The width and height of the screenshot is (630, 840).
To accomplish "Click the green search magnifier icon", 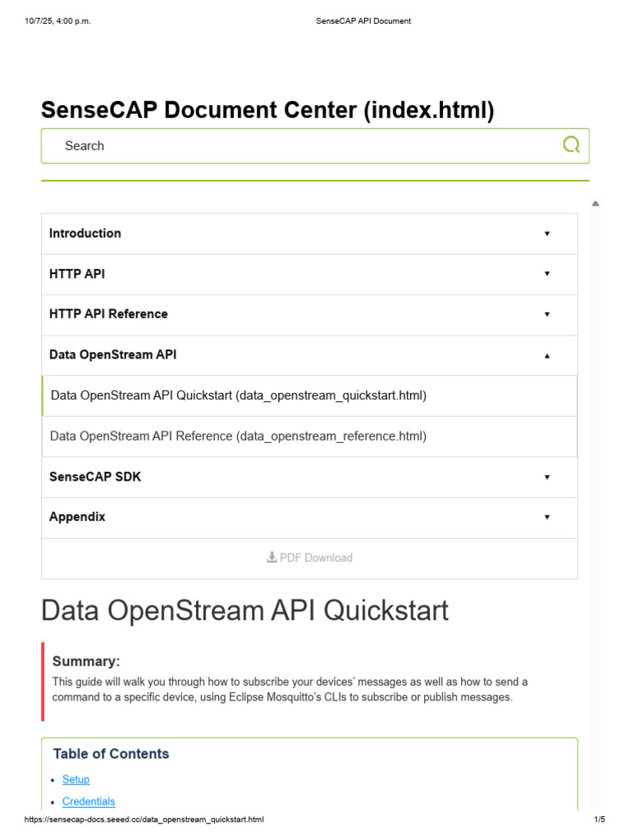I will (x=571, y=144).
